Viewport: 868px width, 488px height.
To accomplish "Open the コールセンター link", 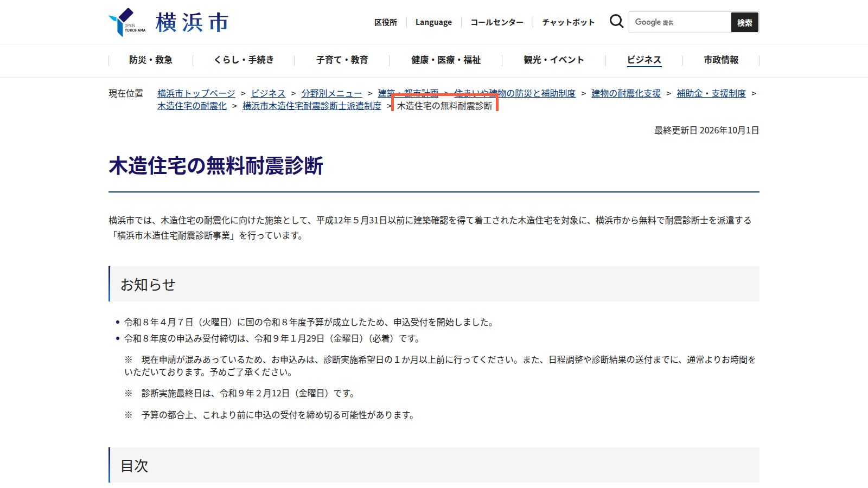I will tap(497, 22).
